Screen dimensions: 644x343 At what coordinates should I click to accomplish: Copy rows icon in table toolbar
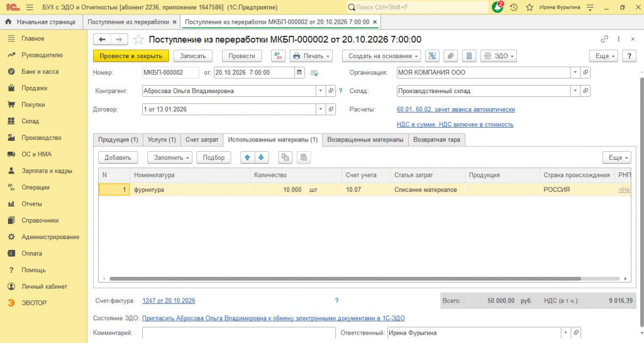285,157
